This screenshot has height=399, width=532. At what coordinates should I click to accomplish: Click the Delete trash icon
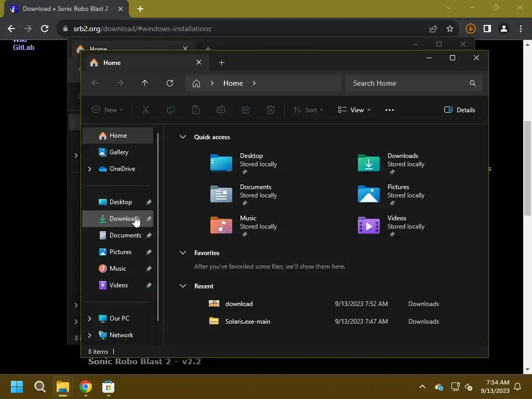click(x=270, y=110)
